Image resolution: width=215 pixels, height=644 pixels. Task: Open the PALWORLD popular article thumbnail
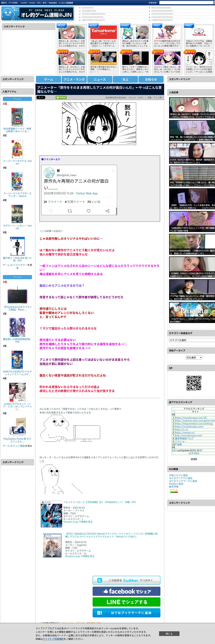(x=192, y=313)
